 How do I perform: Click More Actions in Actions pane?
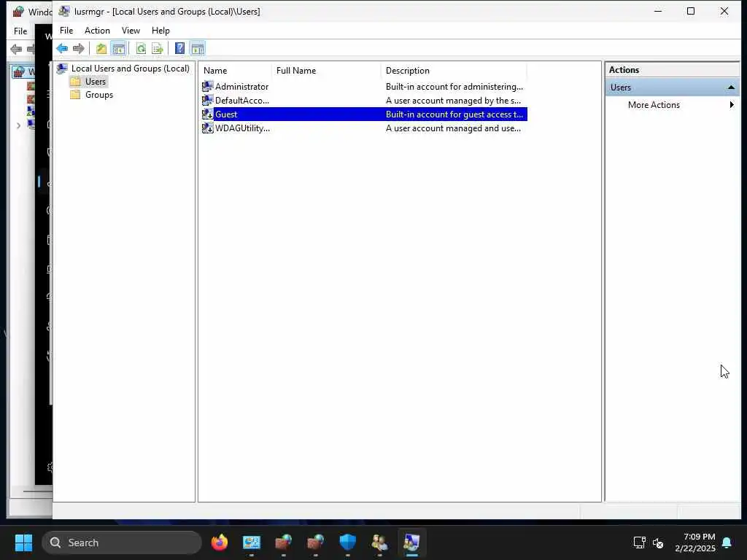(x=654, y=105)
